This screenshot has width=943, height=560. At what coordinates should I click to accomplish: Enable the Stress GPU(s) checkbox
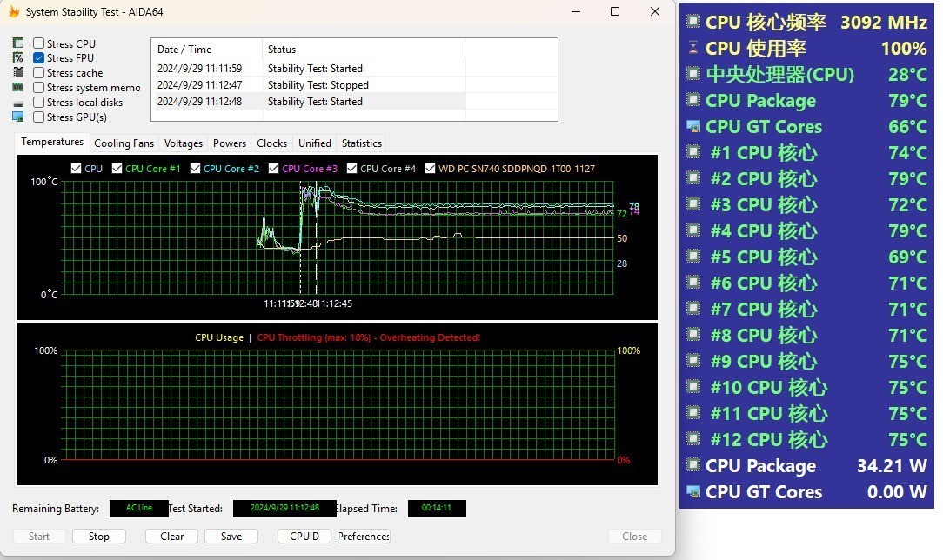[38, 117]
